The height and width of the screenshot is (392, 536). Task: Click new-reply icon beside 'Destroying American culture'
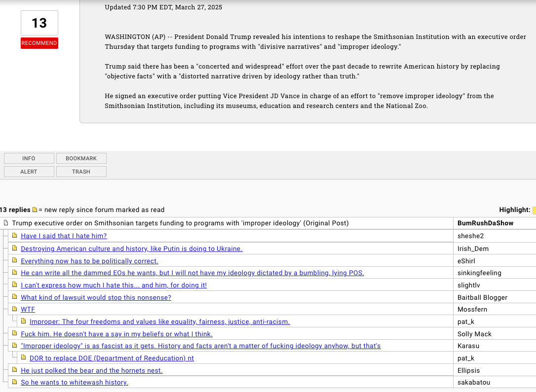pos(14,248)
